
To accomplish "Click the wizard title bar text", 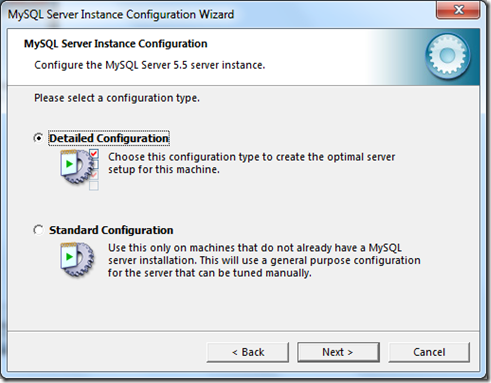I will (121, 15).
